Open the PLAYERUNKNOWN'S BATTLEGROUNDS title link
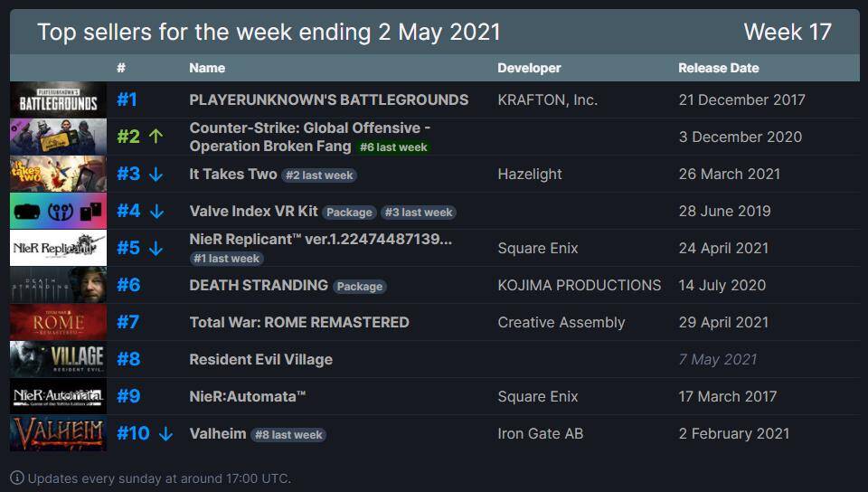 click(x=328, y=99)
